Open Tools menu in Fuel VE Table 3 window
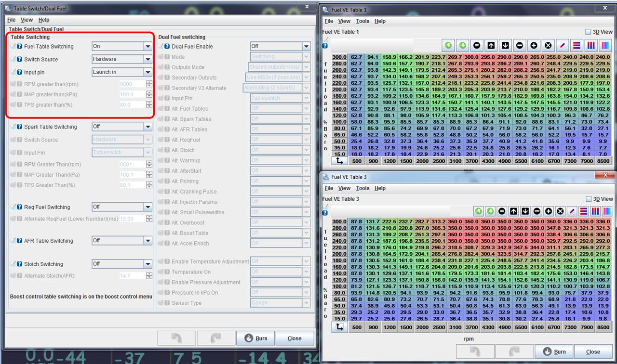This screenshot has width=617, height=364. point(362,188)
